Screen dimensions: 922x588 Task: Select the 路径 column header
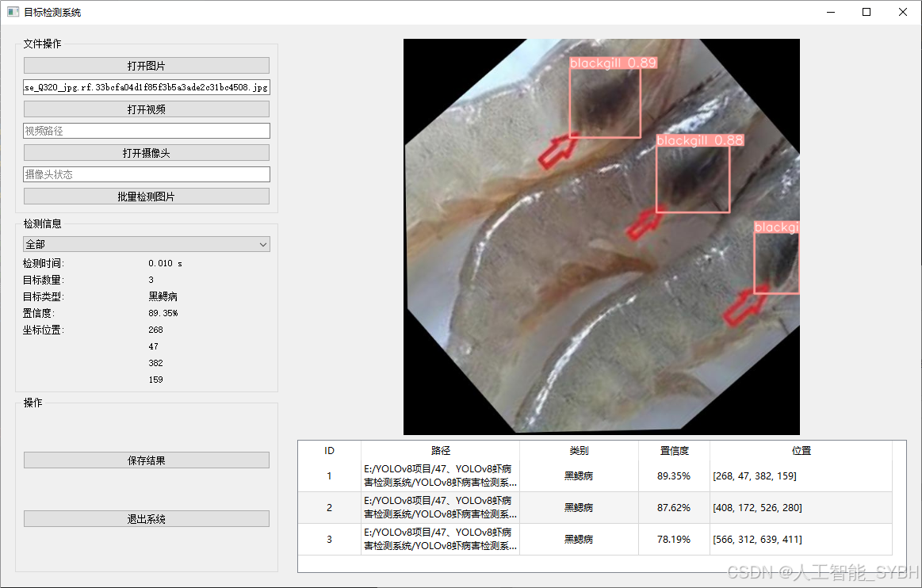pyautogui.click(x=441, y=450)
